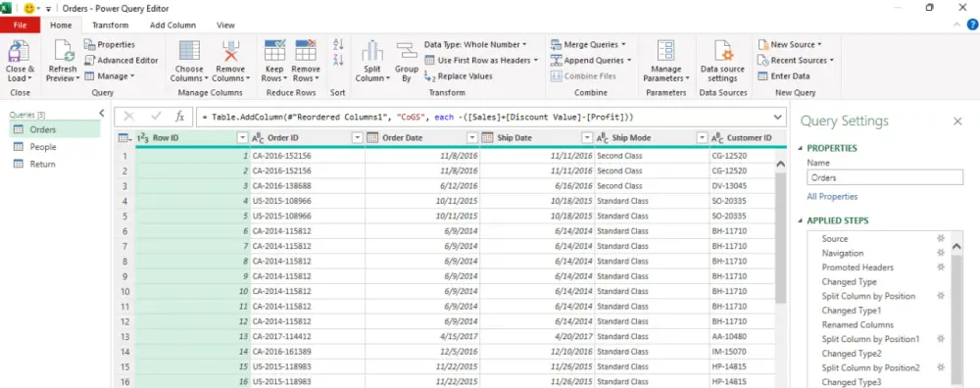
Task: Open the gear settings for Navigation step
Action: coord(940,253)
